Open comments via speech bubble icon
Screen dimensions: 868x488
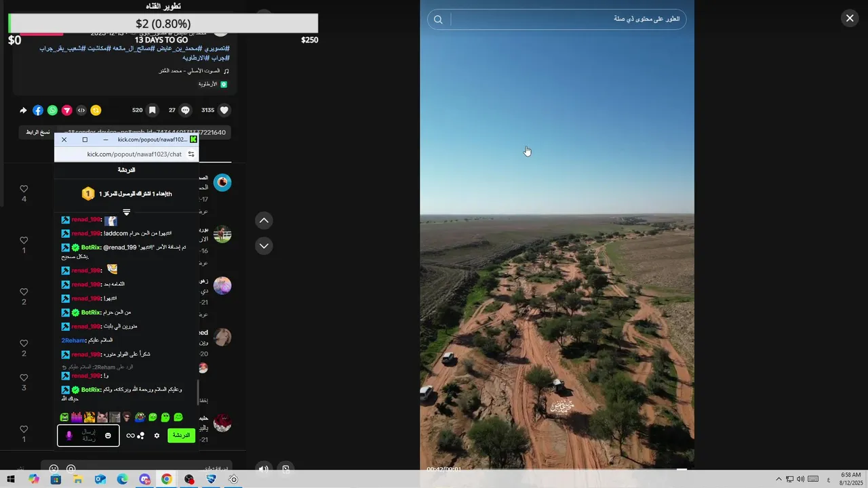[x=185, y=110]
